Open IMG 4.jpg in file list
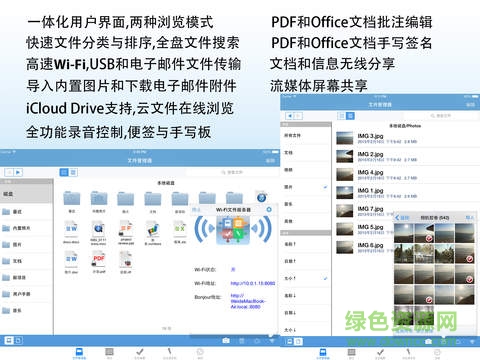 click(x=407, y=174)
